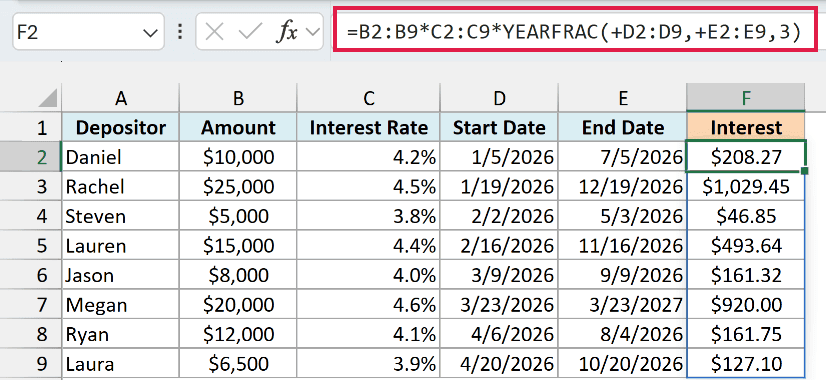Click the Depositor header cell
826x380 pixels.
pyautogui.click(x=121, y=127)
